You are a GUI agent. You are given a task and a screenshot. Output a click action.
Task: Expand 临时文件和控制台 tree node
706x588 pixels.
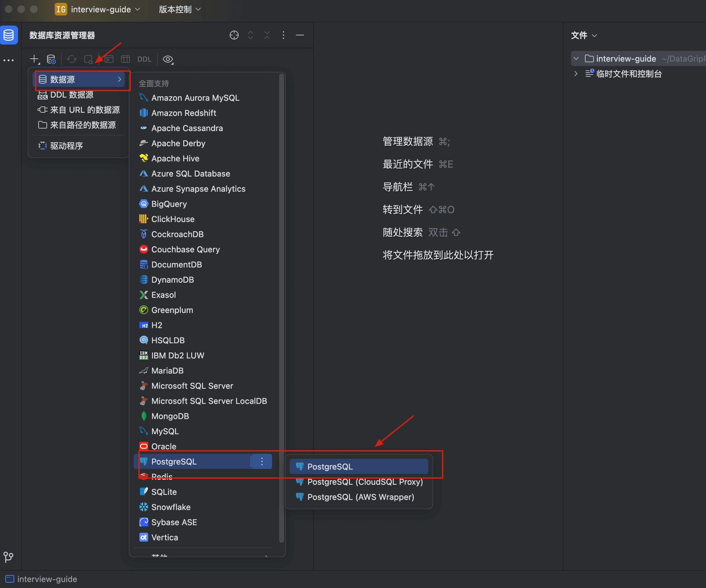pyautogui.click(x=576, y=74)
